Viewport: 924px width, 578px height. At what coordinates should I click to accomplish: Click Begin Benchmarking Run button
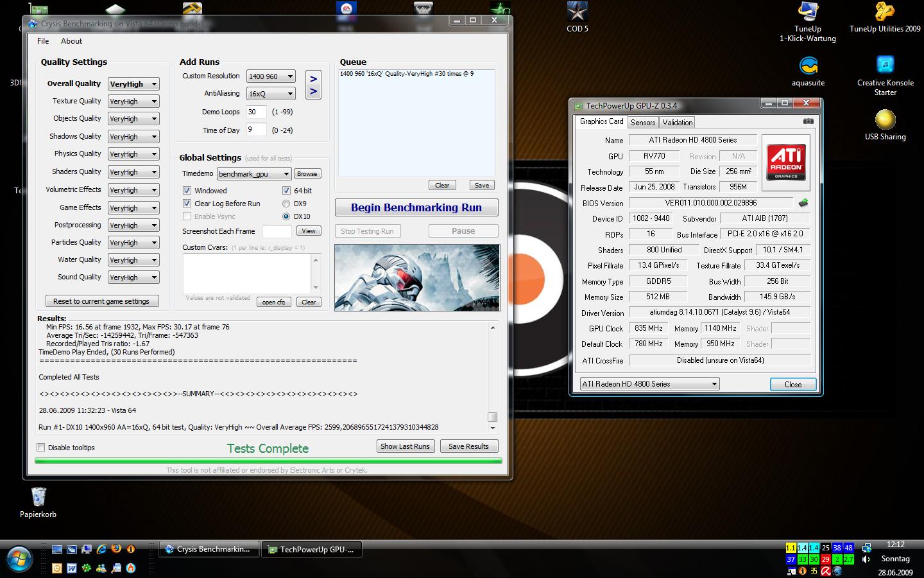pos(416,207)
